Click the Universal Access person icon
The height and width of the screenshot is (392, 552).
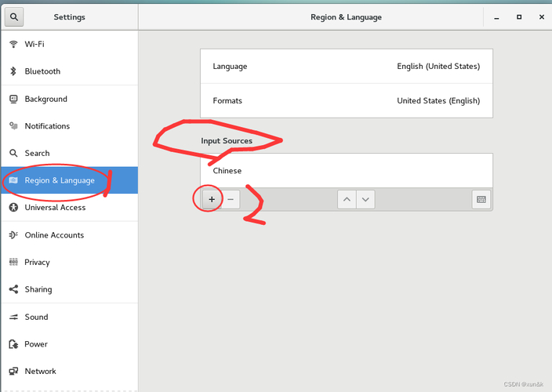tap(13, 207)
